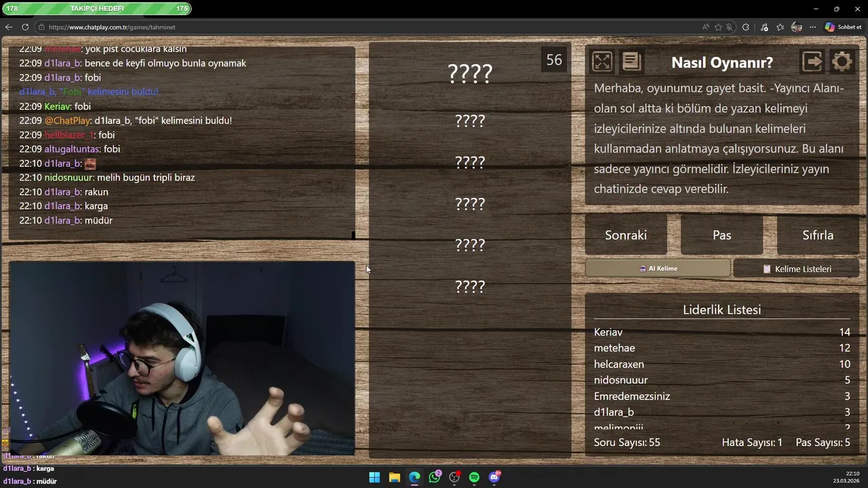Click Soru Sayısı: 55 counter
This screenshot has width=868, height=488.
627,443
